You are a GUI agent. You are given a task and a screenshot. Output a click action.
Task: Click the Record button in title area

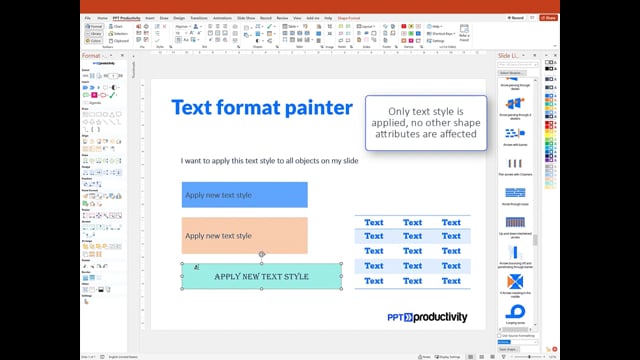[516, 18]
